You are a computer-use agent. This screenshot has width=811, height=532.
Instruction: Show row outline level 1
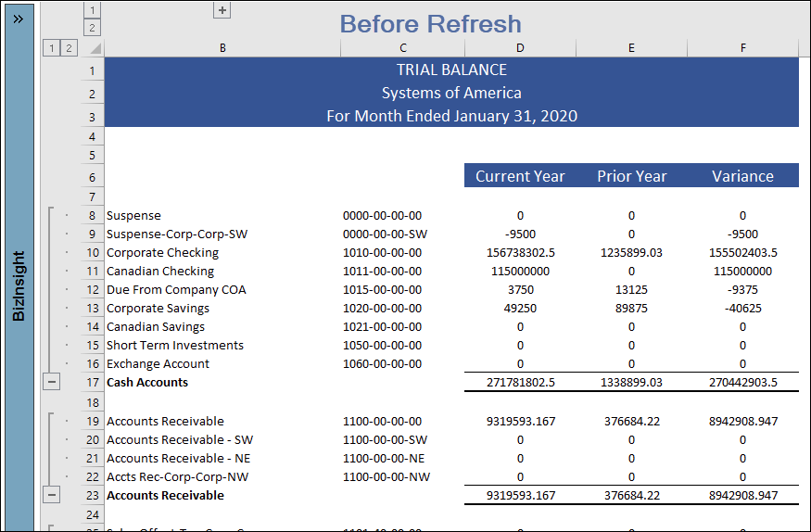[51, 48]
